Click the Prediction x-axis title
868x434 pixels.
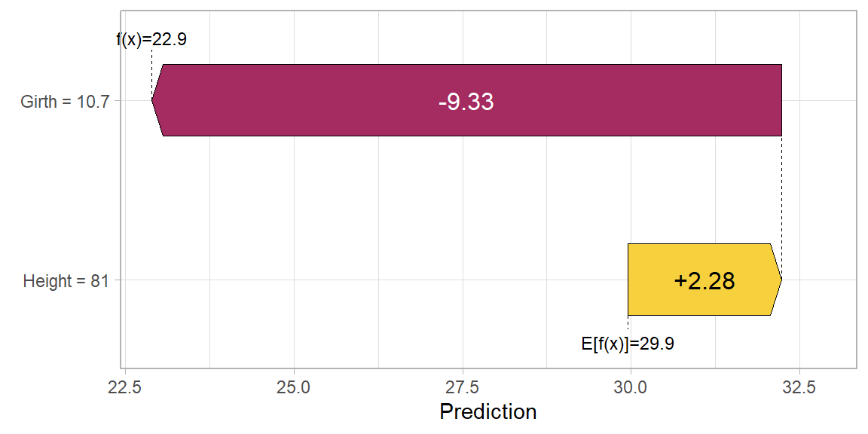pos(487,412)
